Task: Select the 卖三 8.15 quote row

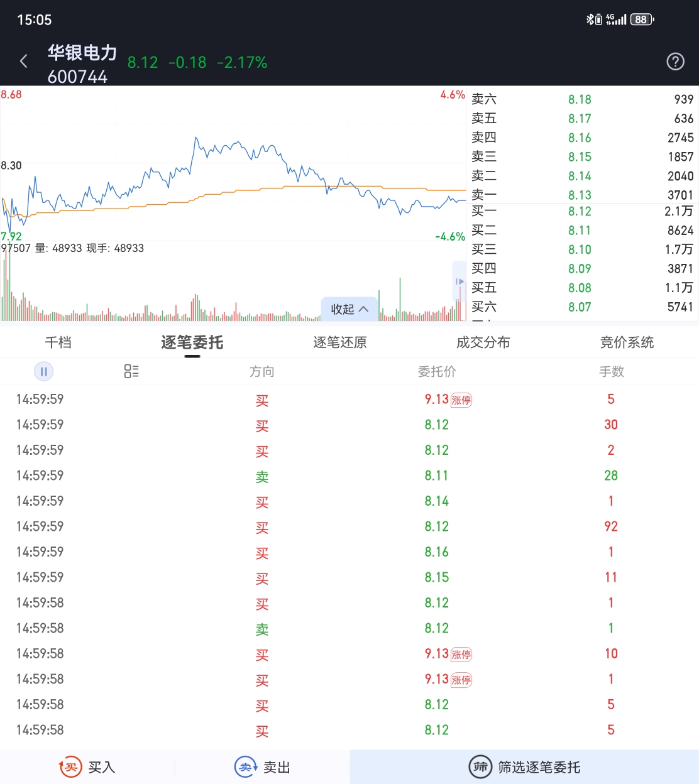Action: coord(583,156)
